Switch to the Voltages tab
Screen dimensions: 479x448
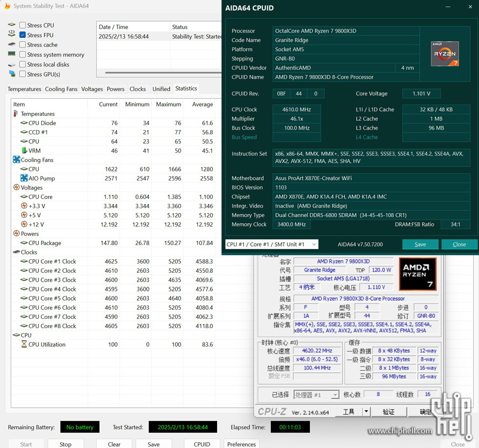click(92, 89)
